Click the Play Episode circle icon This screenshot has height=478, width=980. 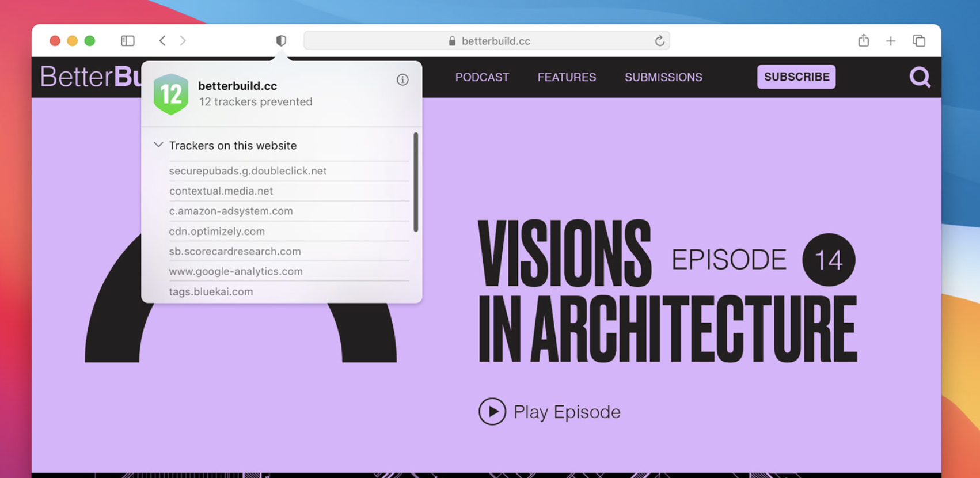492,412
